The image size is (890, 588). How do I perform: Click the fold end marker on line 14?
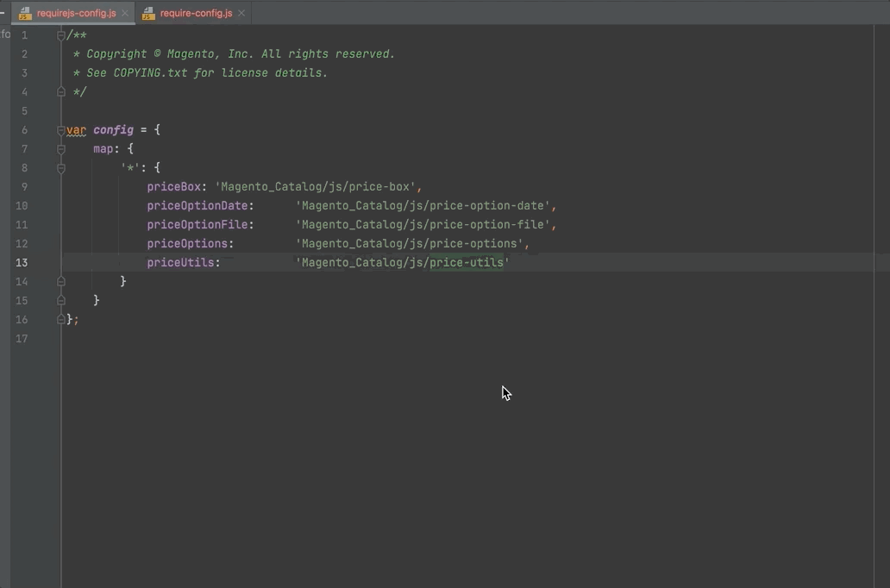click(x=61, y=281)
